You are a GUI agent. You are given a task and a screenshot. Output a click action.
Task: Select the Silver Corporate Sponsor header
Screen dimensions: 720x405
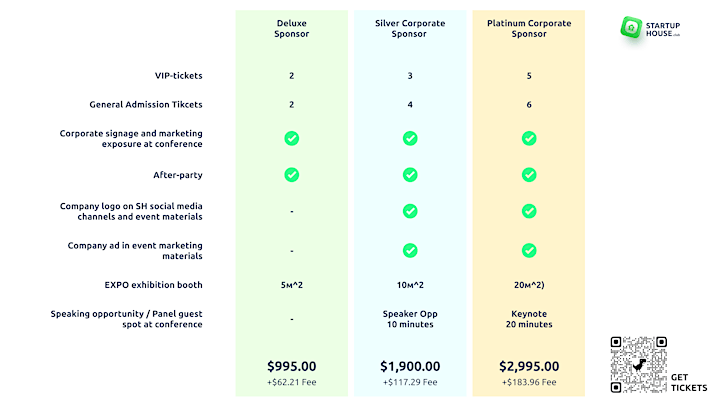pos(410,28)
